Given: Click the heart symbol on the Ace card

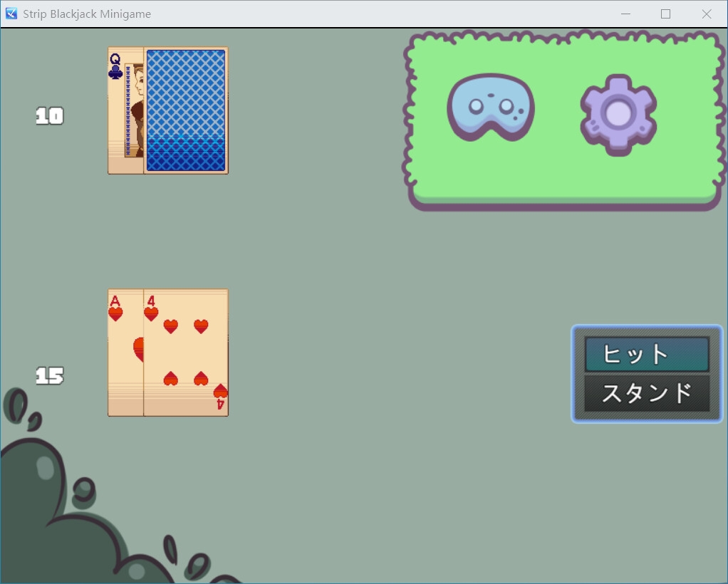Looking at the screenshot, I should click(x=115, y=313).
